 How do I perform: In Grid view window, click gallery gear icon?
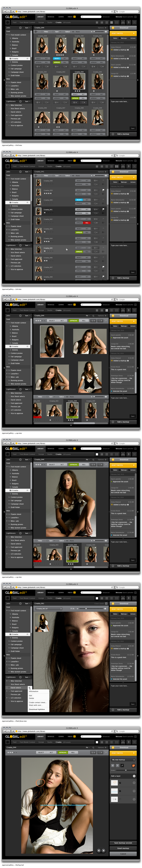coord(36,32)
